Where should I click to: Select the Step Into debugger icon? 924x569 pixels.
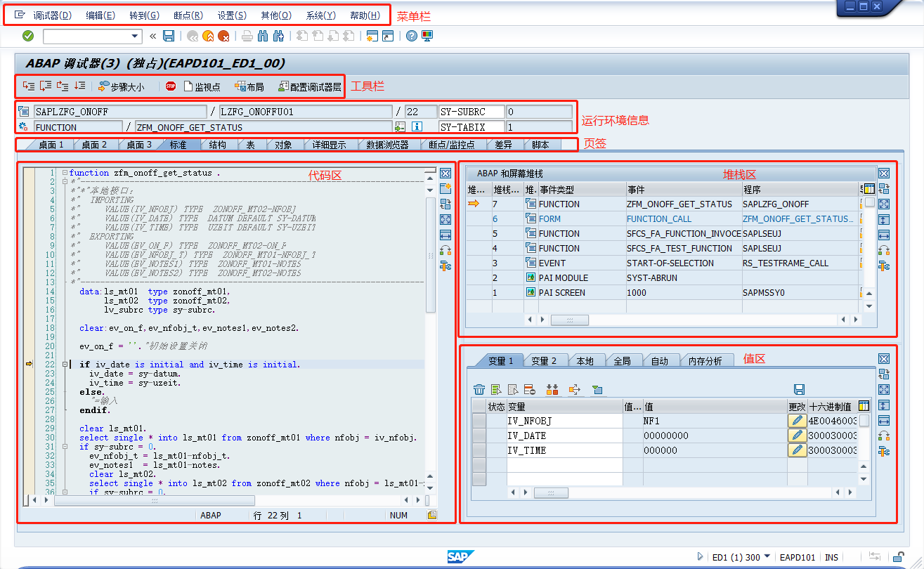point(28,86)
